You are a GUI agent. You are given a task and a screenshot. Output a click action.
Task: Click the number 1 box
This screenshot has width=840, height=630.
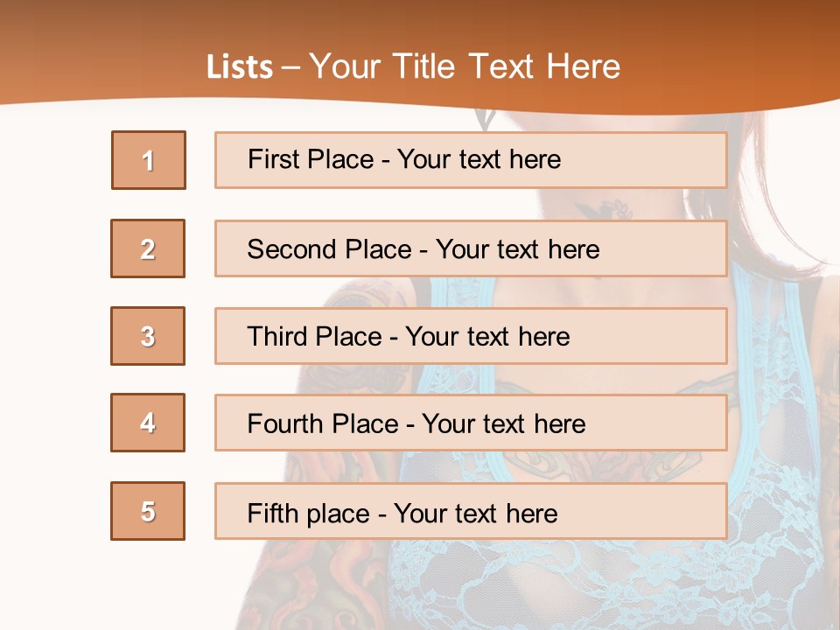(149, 160)
